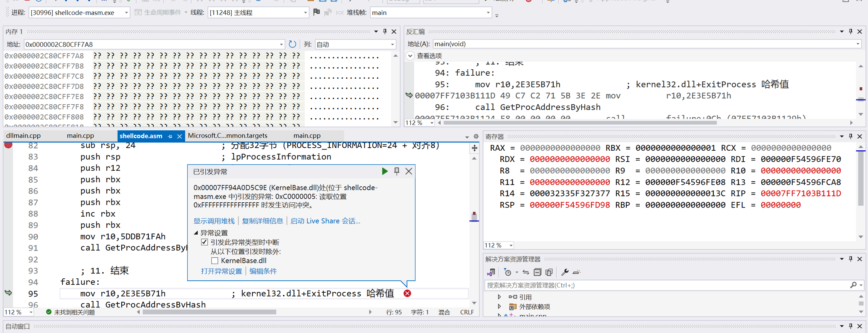
Task: Switch to the Microsoft.C...mmon.targets tab
Action: tap(228, 136)
